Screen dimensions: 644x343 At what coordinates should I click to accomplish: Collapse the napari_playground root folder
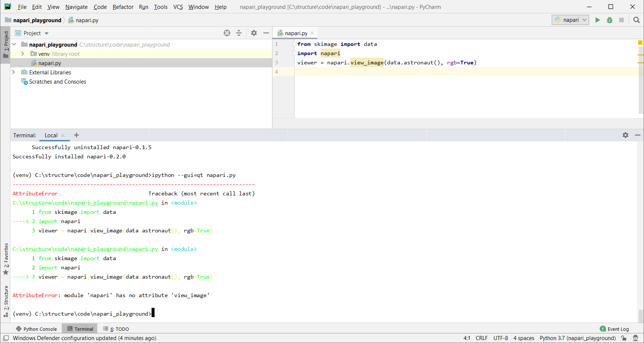14,44
